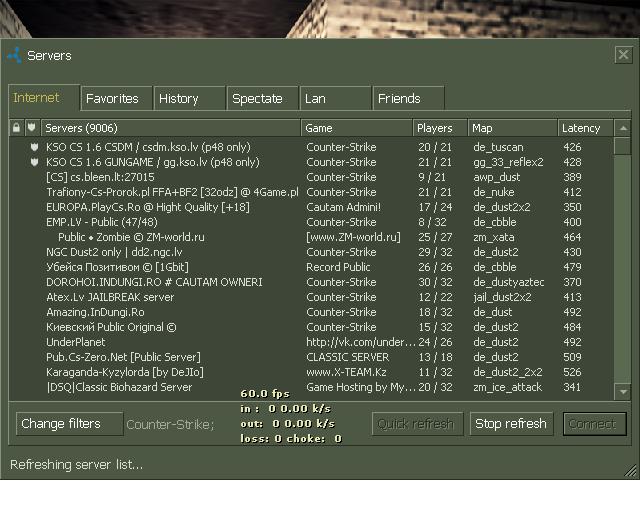Click the zm_ice_attack map cell

coord(507,387)
